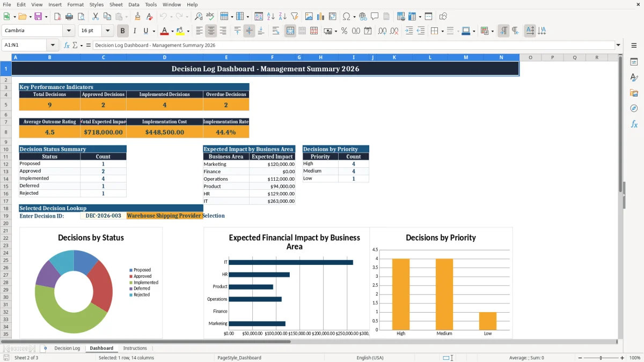Click the Add Decimal Place icon
Screen dimensions: 644x362
[x=382, y=31]
